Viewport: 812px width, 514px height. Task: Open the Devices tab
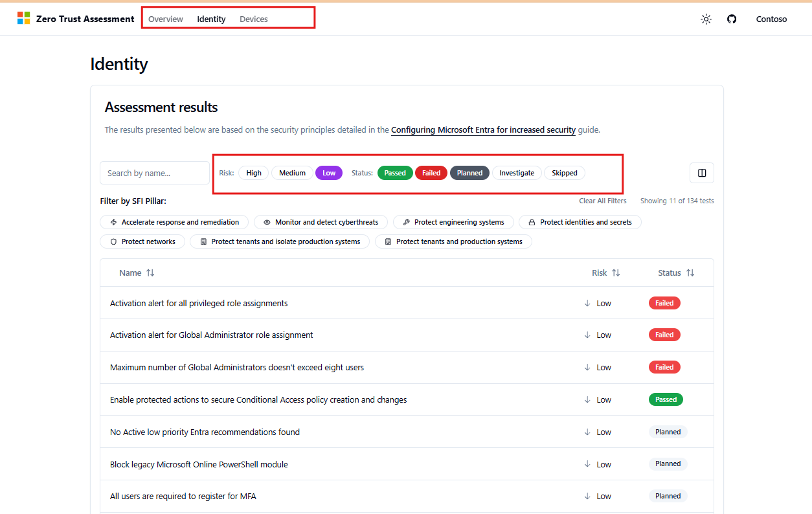(x=253, y=19)
